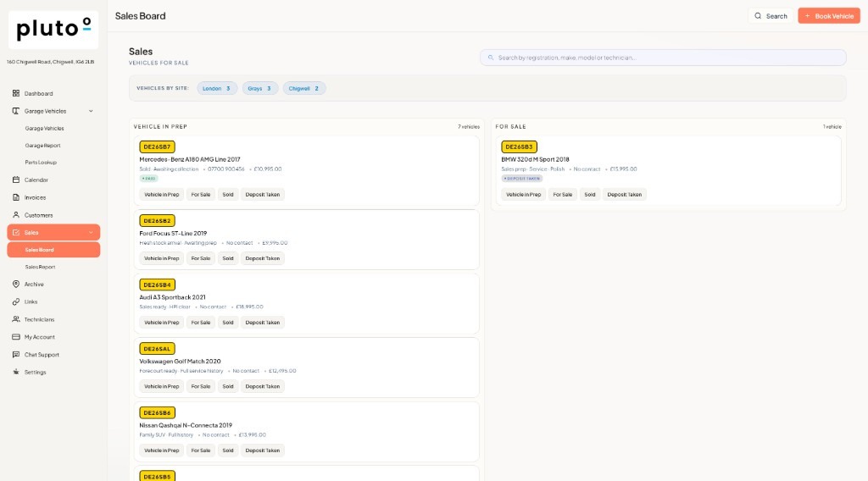868x481 pixels.
Task: Click the DE26SB2 registration plate
Action: point(157,220)
